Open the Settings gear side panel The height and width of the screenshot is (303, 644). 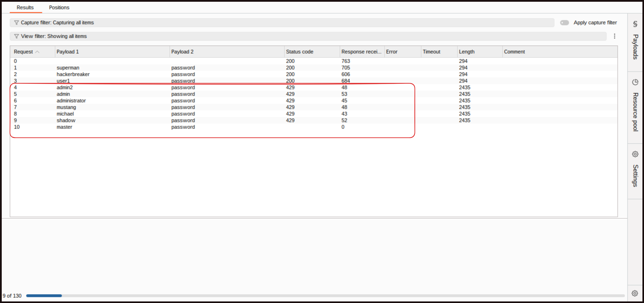(x=635, y=154)
